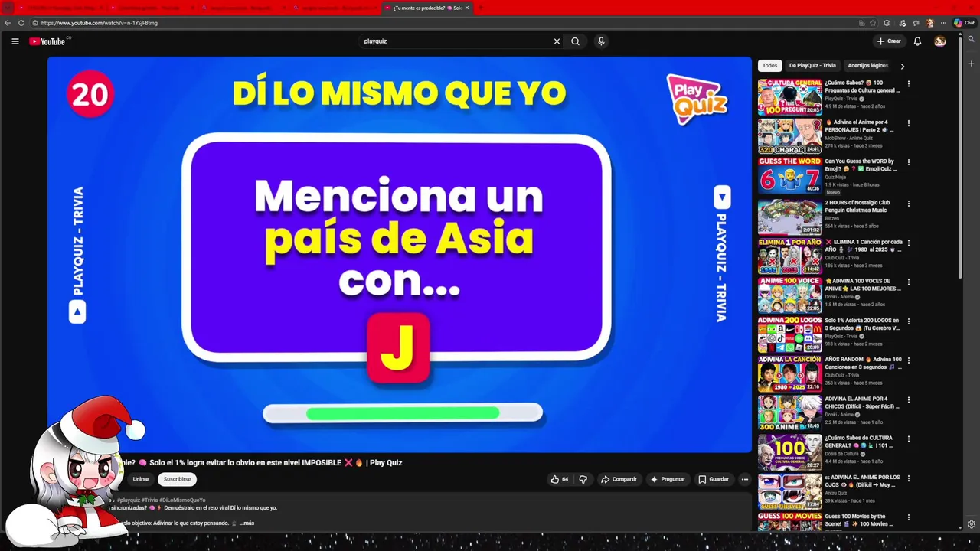Image resolution: width=980 pixels, height=551 pixels.
Task: Open ADIVINA LA CANCIÓN 1980 to 2025 thumbnail
Action: [790, 373]
